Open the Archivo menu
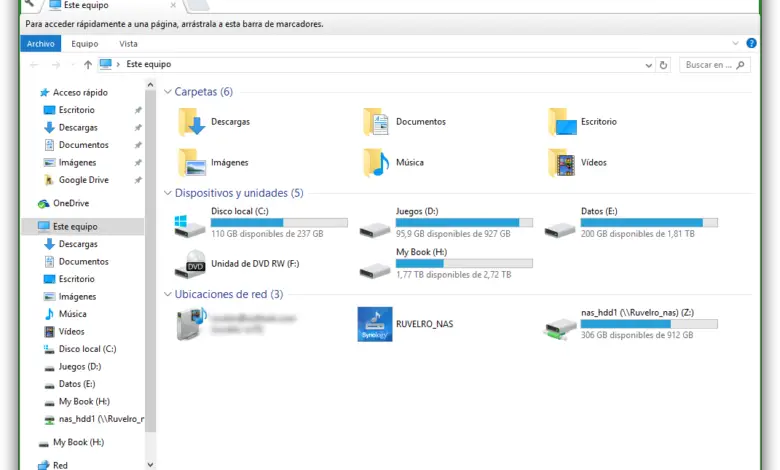The height and width of the screenshot is (470, 780). point(41,44)
